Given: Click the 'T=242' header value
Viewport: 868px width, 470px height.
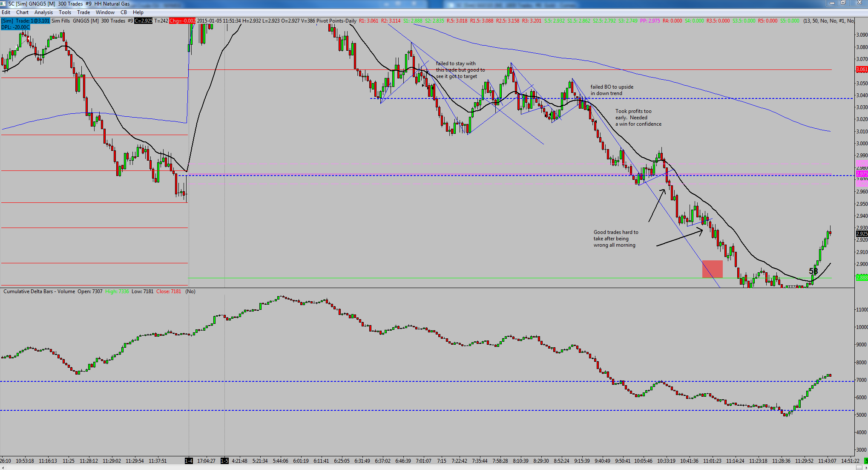Looking at the screenshot, I should [x=161, y=21].
